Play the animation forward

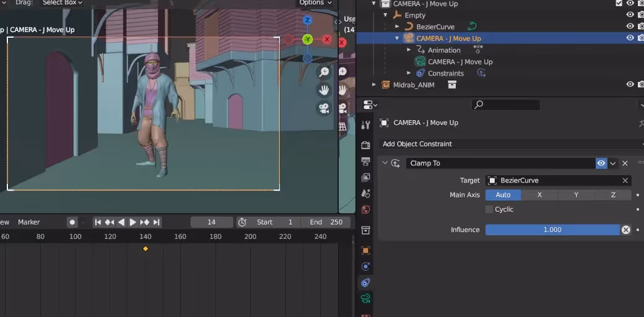tap(133, 222)
